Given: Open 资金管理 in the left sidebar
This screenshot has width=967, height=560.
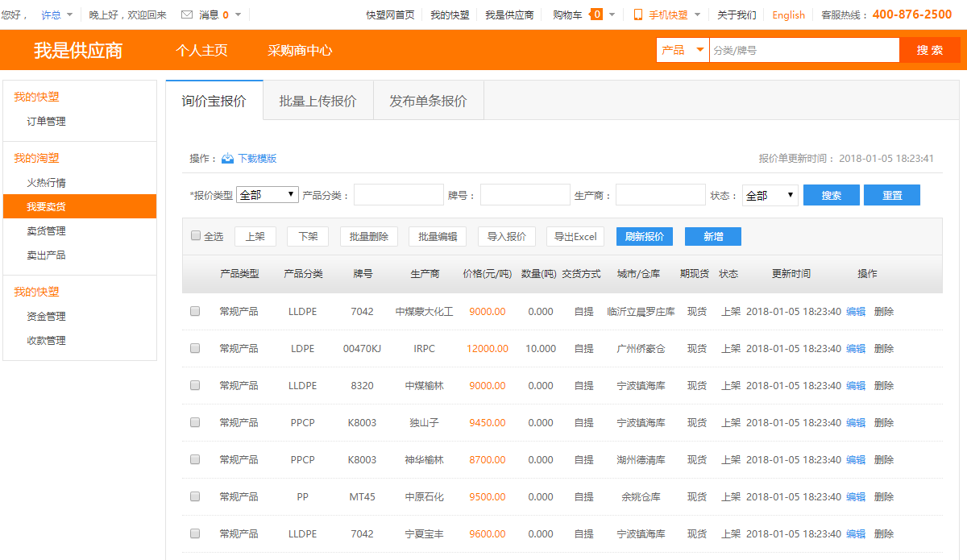Looking at the screenshot, I should [x=46, y=317].
